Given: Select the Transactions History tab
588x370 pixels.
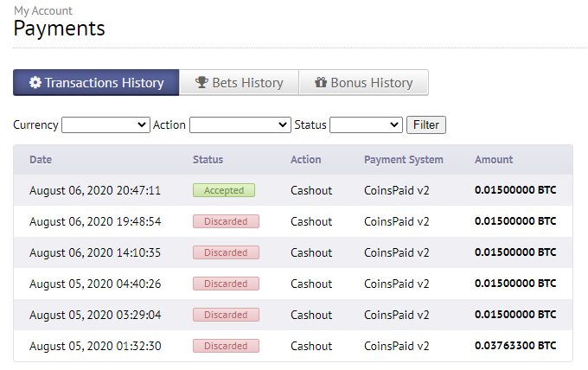Looking at the screenshot, I should tap(96, 83).
